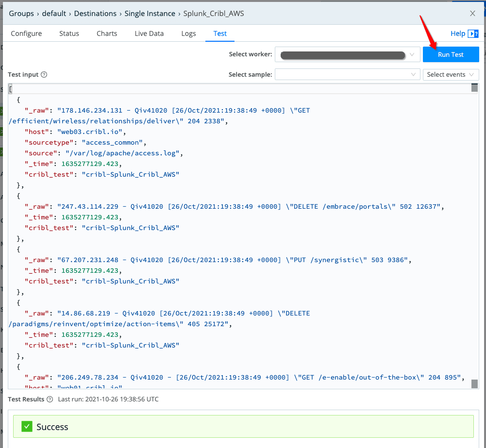486x448 pixels.
Task: Click the Test input help icon
Action: tap(44, 75)
